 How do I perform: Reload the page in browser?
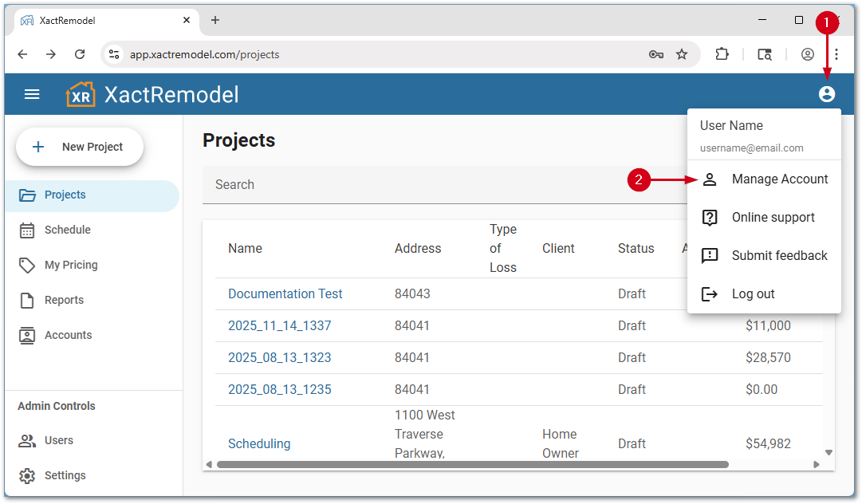tap(80, 54)
